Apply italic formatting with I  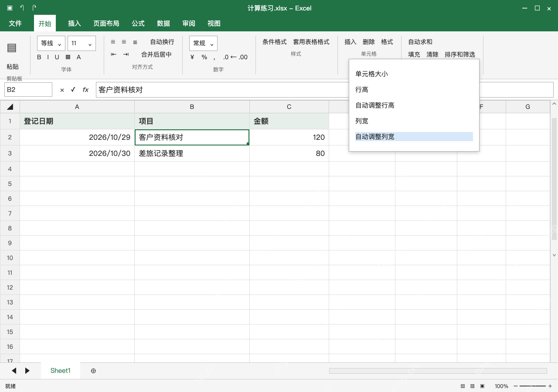tap(48, 57)
